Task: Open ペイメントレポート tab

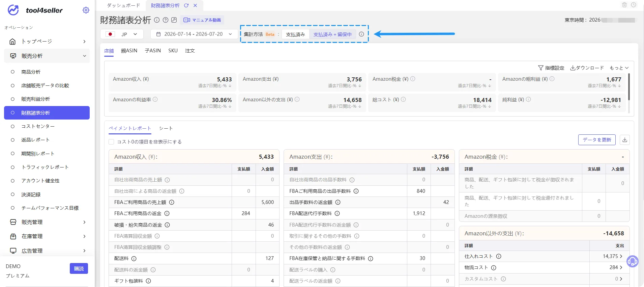Action: click(130, 128)
